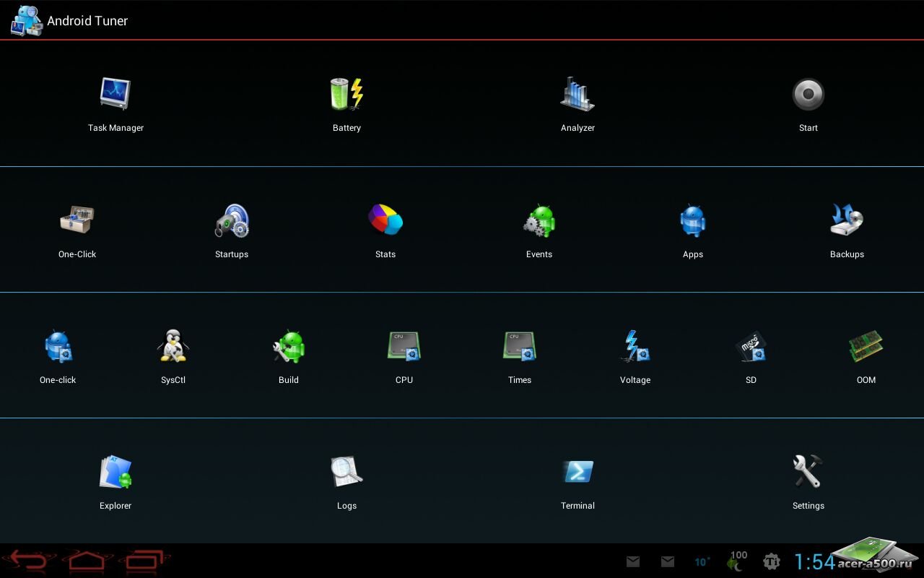Open the CPU settings icon

coord(404,347)
